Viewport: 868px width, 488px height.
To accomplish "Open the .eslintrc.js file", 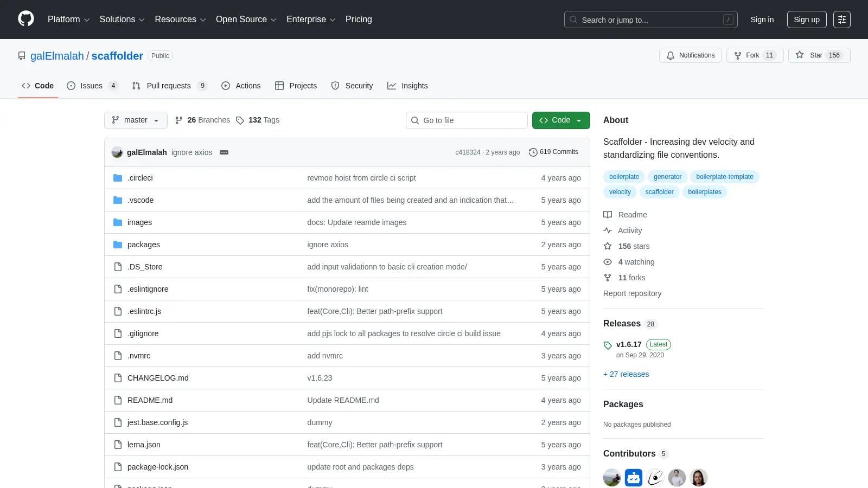I will point(144,311).
